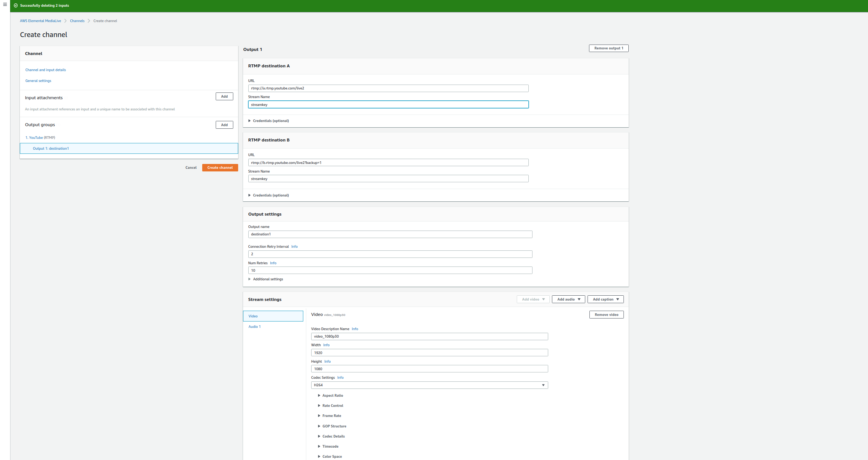
Task: Expand destination B Credentials (optional)
Action: pos(268,195)
